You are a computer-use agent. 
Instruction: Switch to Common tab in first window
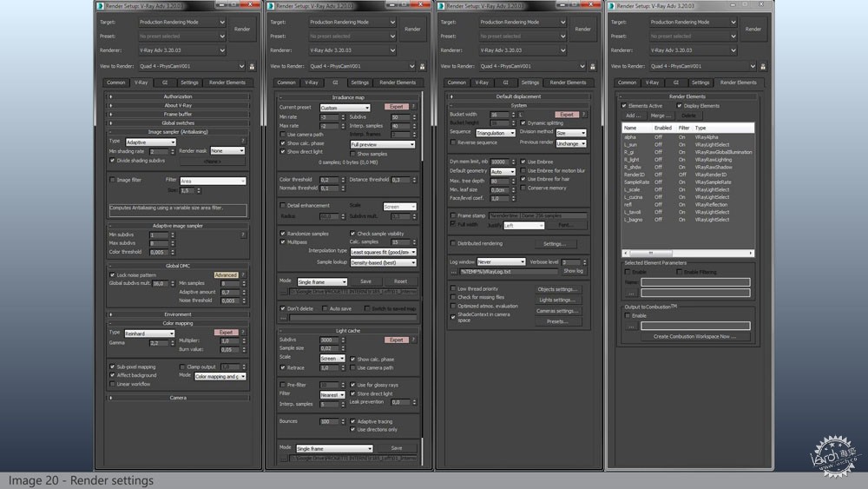pos(116,83)
